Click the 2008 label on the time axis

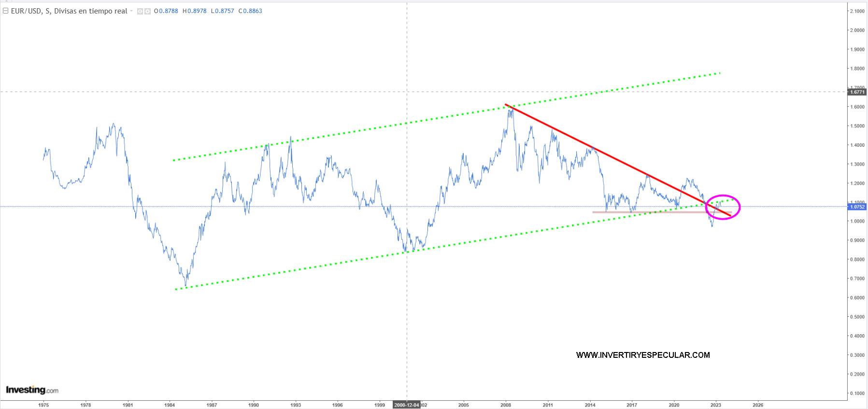pyautogui.click(x=506, y=405)
